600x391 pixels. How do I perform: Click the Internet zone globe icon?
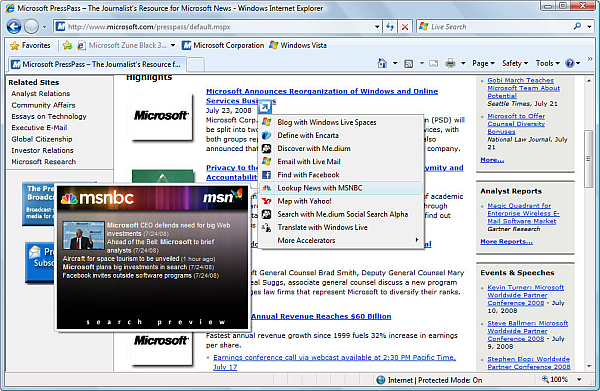[381, 380]
